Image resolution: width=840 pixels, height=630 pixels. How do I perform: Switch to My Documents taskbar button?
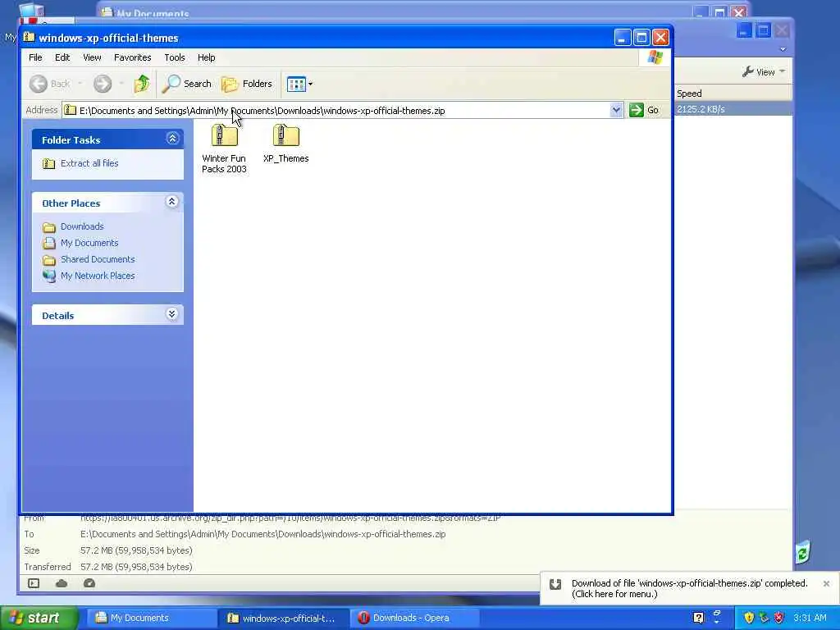152,618
